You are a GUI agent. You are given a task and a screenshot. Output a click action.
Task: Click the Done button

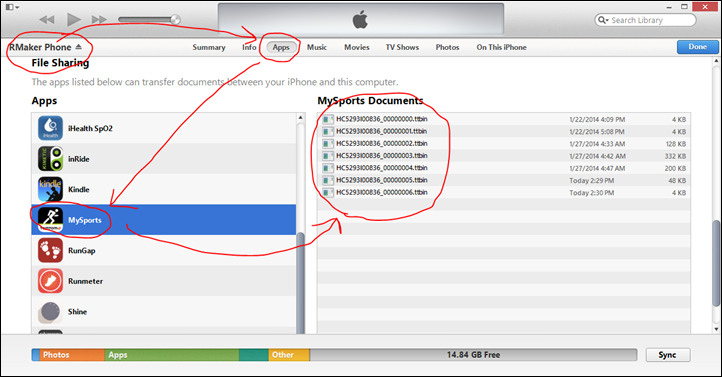(x=697, y=47)
